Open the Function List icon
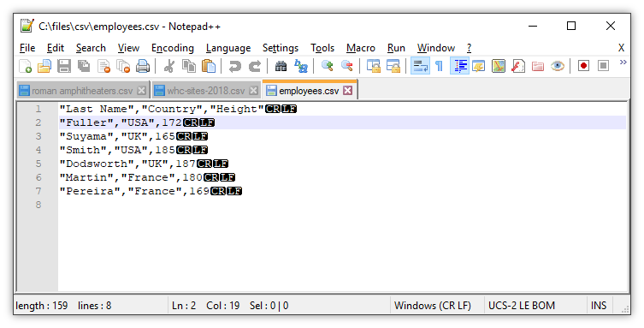 pyautogui.click(x=518, y=66)
